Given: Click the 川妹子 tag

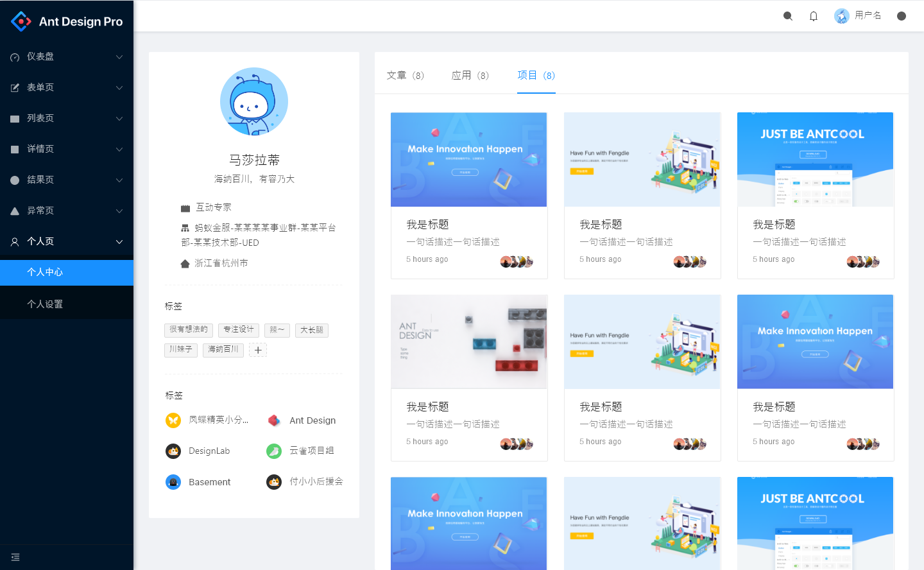Looking at the screenshot, I should [181, 350].
